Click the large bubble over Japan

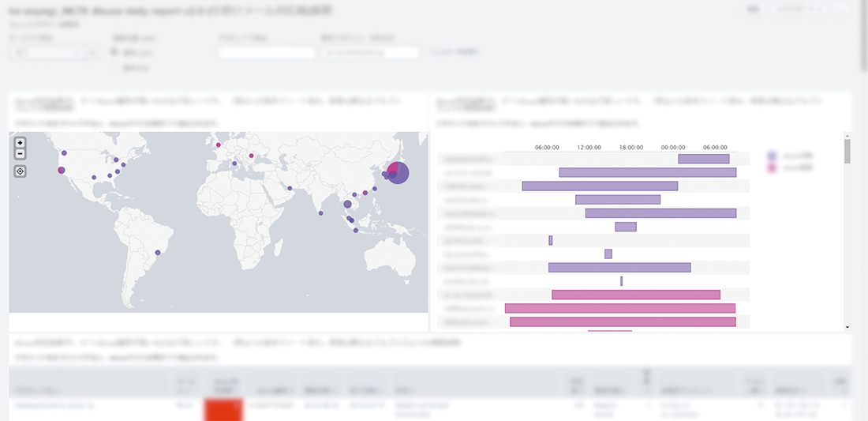[x=398, y=172]
